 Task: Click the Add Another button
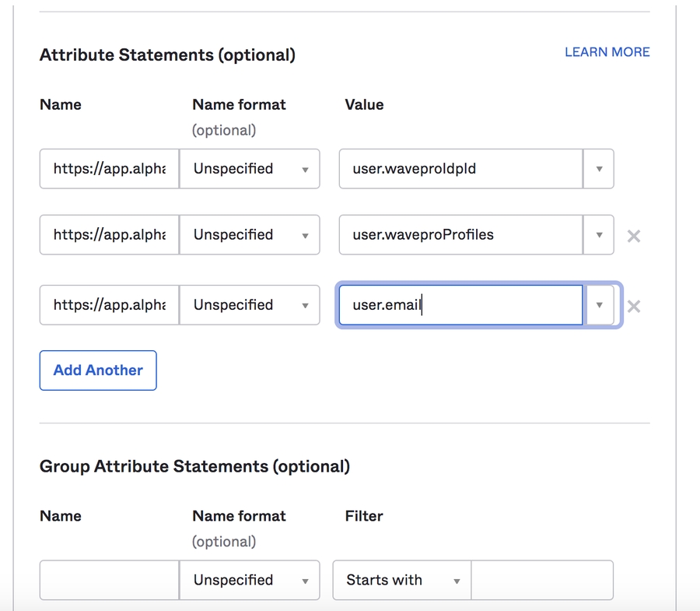[98, 370]
